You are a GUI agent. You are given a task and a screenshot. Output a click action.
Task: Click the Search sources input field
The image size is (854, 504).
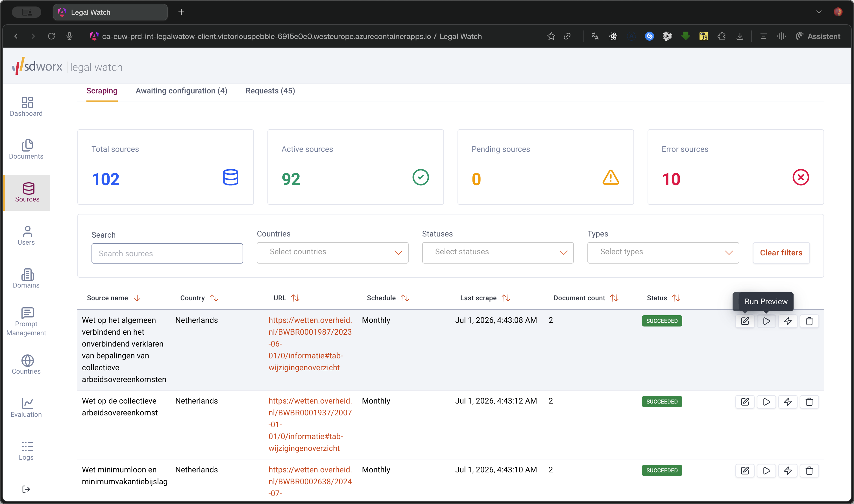click(x=167, y=253)
